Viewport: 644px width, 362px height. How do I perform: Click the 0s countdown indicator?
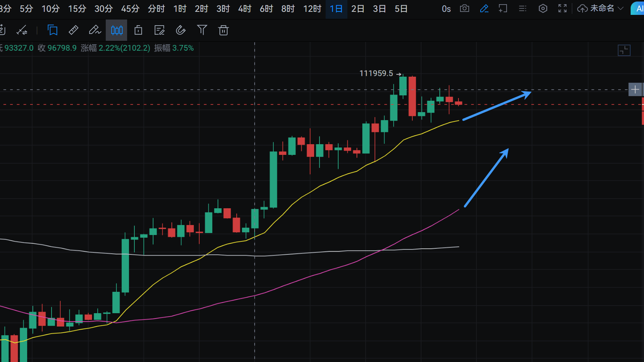[x=446, y=9]
